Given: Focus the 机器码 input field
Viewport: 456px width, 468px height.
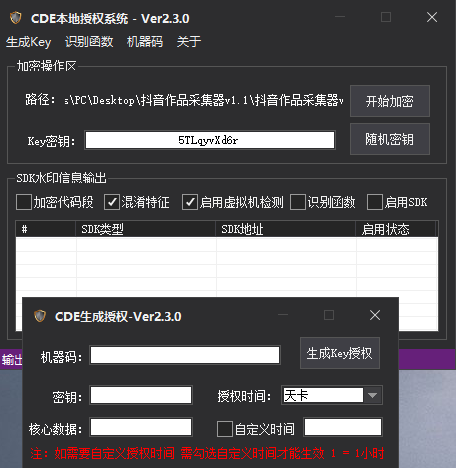Looking at the screenshot, I should pyautogui.click(x=185, y=355).
